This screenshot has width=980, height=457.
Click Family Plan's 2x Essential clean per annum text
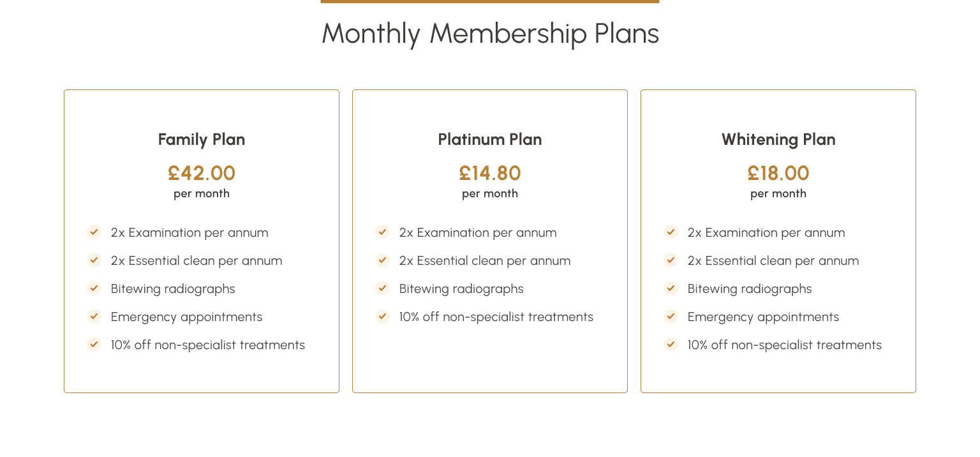pos(197,260)
